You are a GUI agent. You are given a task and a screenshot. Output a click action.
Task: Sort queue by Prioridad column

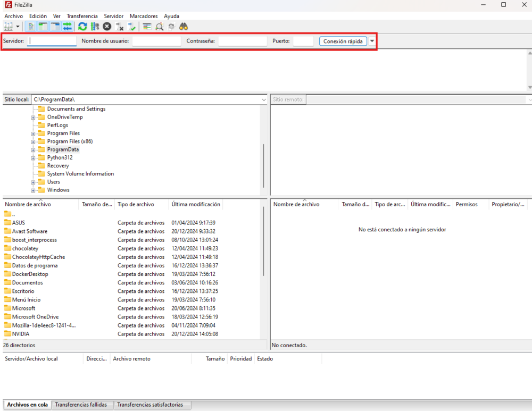pyautogui.click(x=241, y=359)
